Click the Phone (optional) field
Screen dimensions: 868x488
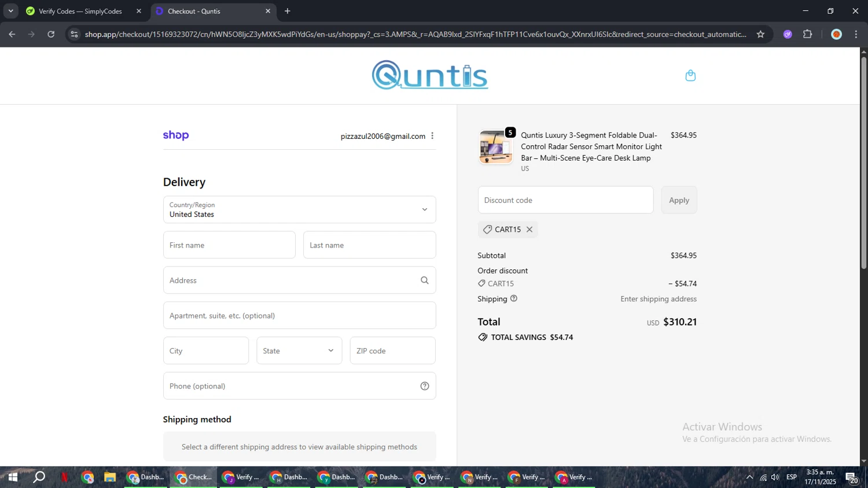point(299,386)
